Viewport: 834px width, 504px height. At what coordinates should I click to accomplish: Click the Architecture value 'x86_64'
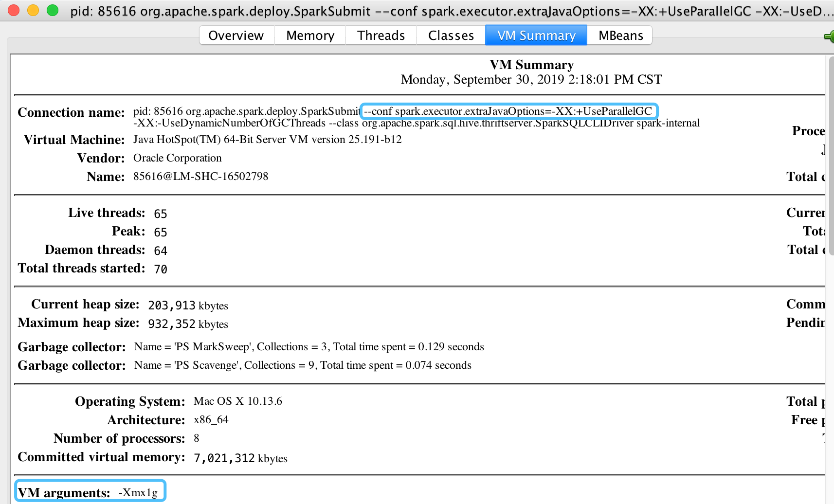point(211,420)
